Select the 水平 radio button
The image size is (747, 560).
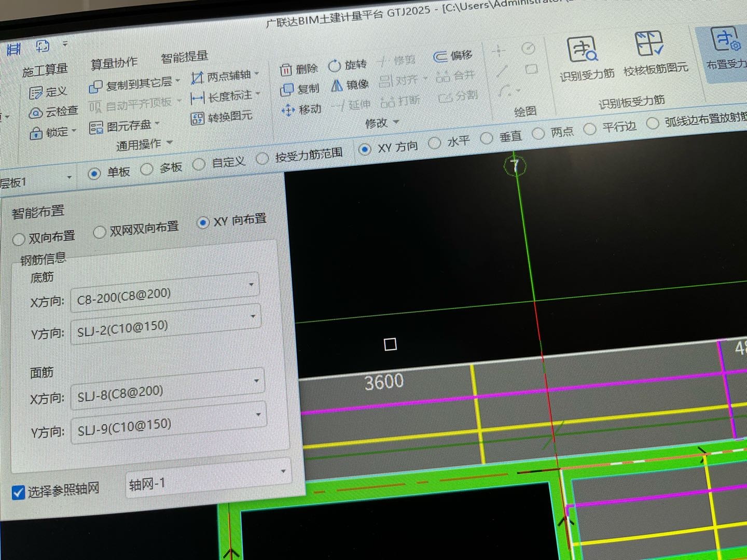click(x=435, y=143)
